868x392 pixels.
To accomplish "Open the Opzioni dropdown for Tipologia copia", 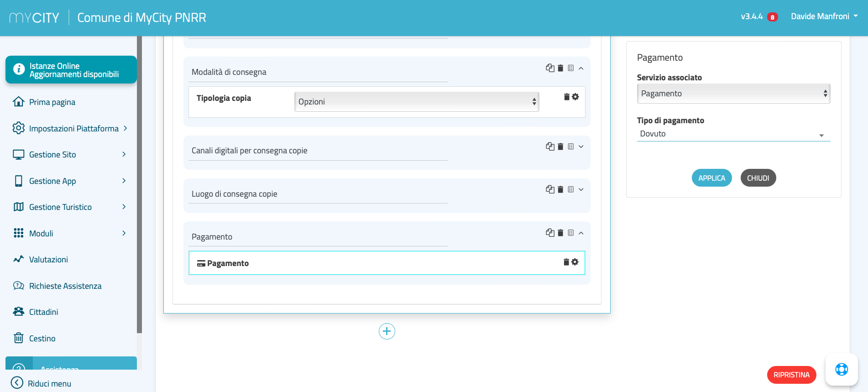I will [x=416, y=102].
